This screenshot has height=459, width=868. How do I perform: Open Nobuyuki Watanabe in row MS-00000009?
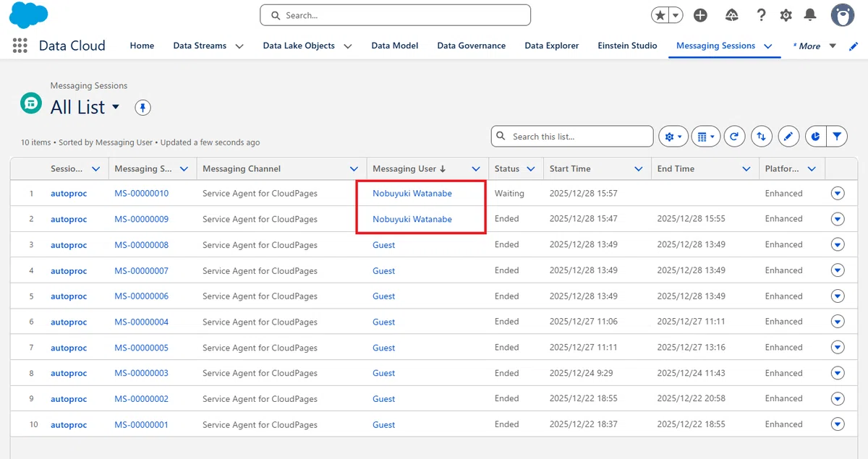pos(412,219)
